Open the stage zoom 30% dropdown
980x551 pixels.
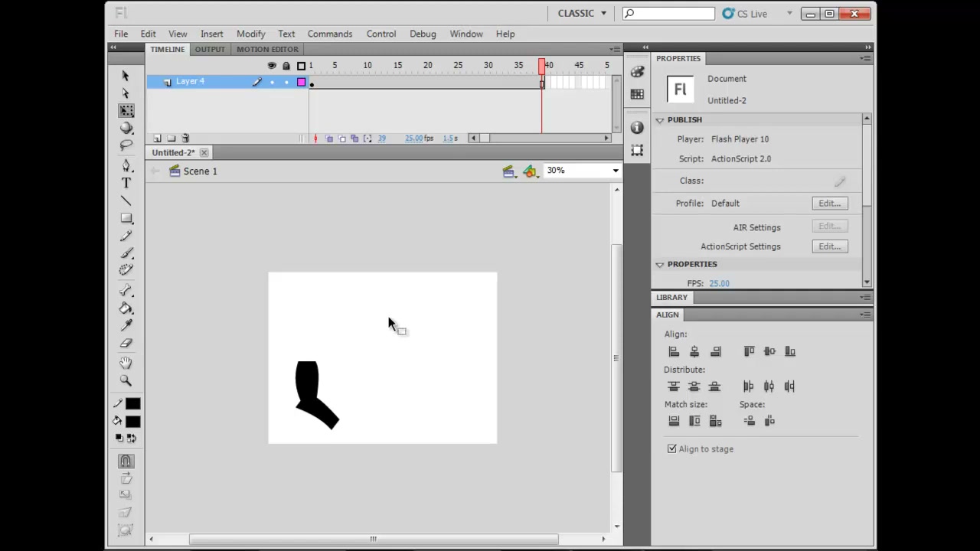pyautogui.click(x=582, y=171)
